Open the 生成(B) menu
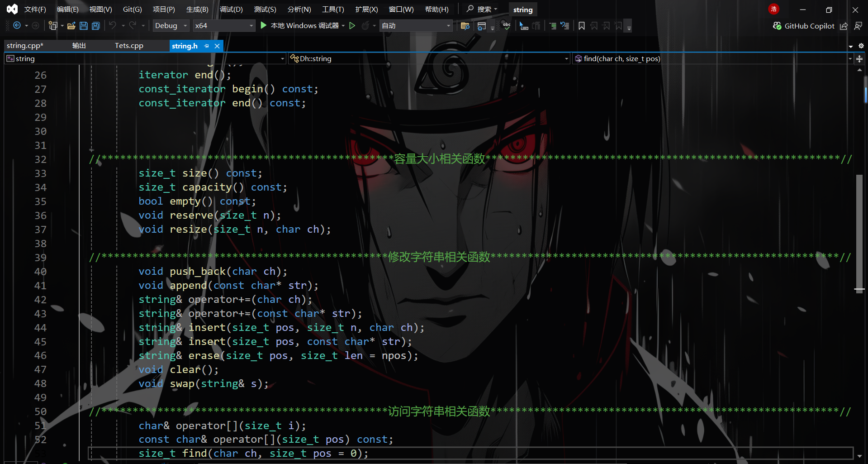This screenshot has height=464, width=868. click(197, 10)
